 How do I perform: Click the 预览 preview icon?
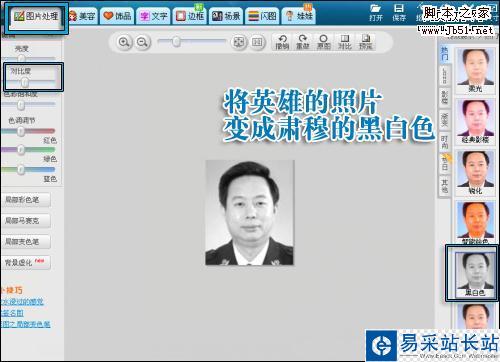tap(366, 42)
